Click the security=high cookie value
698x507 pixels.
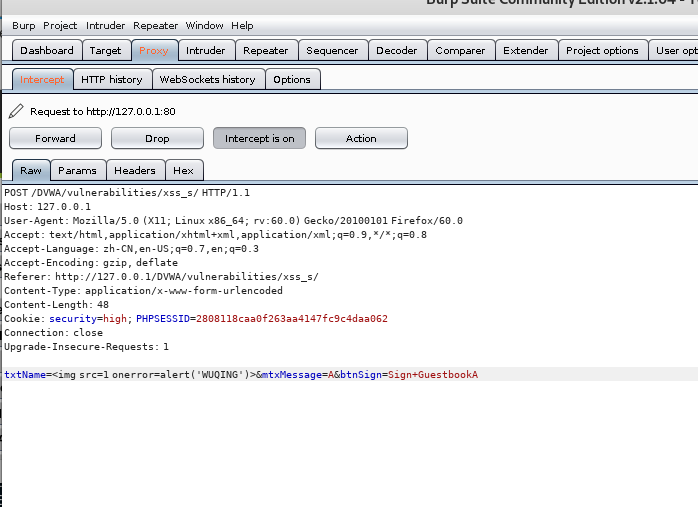[88, 319]
